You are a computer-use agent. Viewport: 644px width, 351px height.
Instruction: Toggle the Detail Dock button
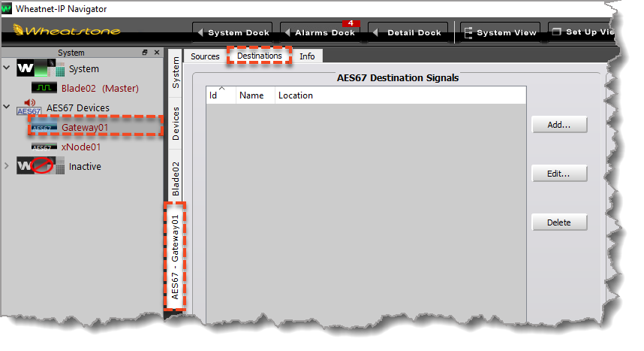pos(409,32)
